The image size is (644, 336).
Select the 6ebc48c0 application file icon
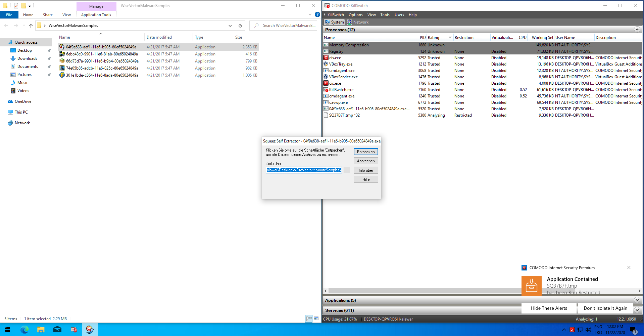62,54
